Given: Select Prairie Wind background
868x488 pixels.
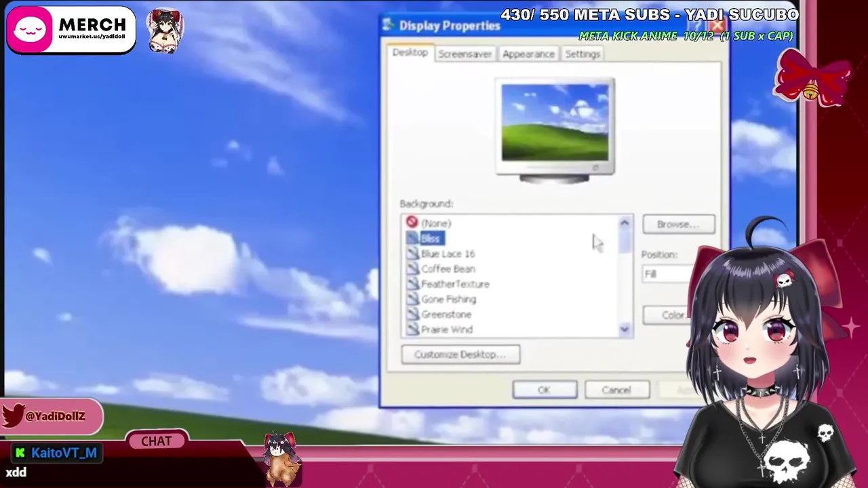Looking at the screenshot, I should coord(447,329).
